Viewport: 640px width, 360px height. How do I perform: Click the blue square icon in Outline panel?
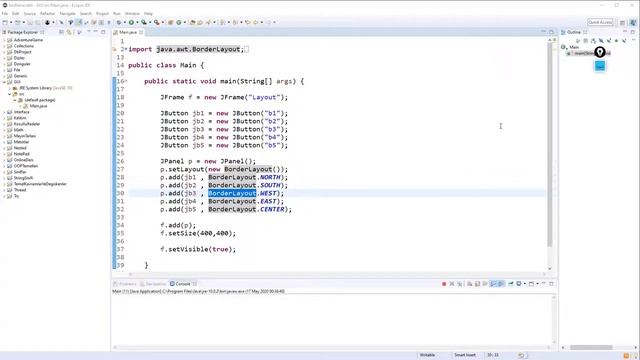coord(600,66)
